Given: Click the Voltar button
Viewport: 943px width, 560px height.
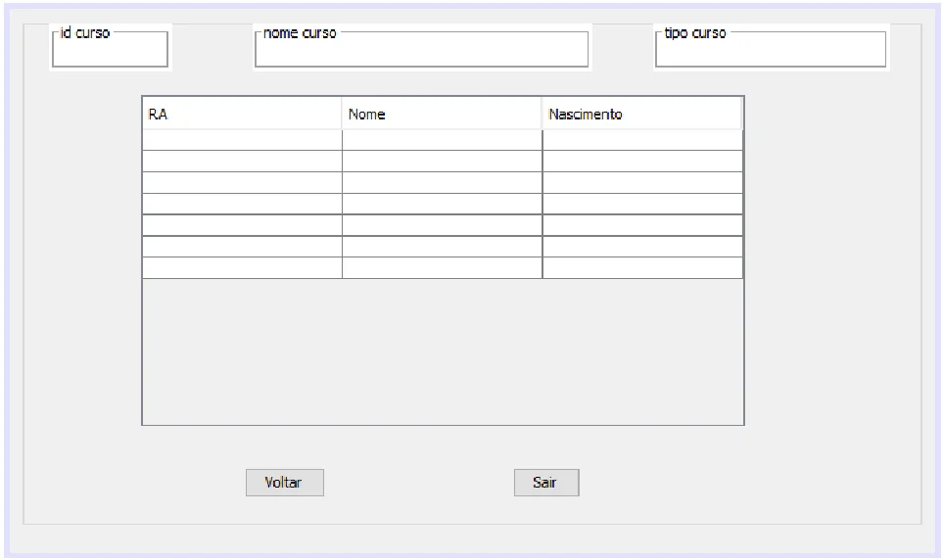Looking at the screenshot, I should [x=284, y=483].
